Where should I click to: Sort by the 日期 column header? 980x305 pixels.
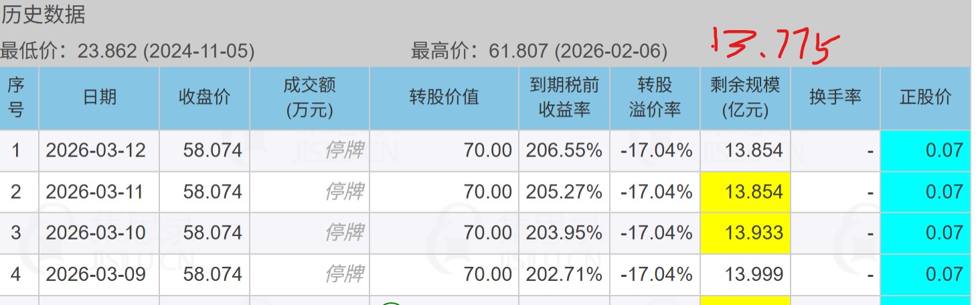(99, 98)
